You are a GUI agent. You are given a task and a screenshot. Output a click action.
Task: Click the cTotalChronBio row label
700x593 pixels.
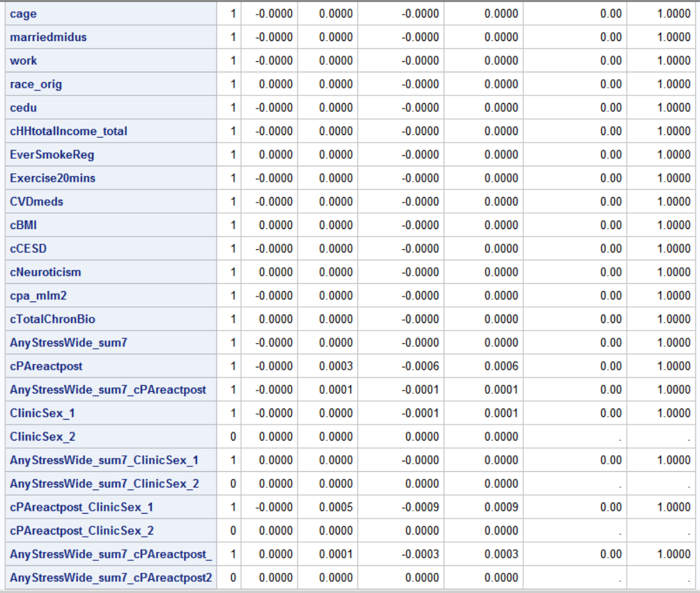[52, 319]
